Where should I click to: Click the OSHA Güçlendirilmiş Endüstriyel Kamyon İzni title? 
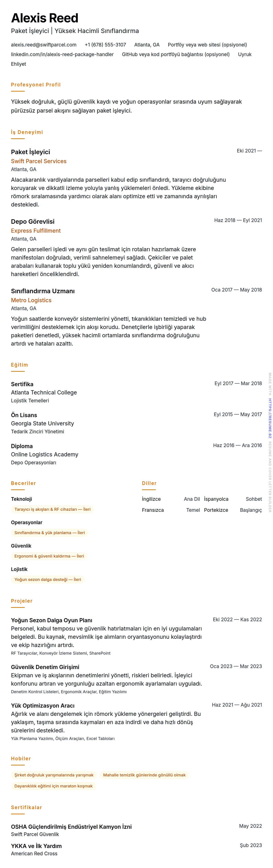[71, 827]
